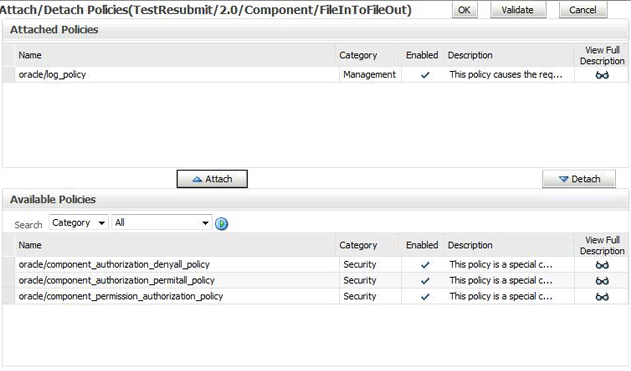Detach the selected policy
631x371 pixels.
(x=579, y=179)
